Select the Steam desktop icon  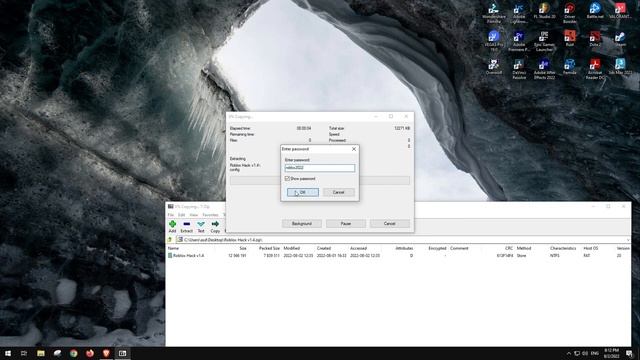[x=620, y=39]
